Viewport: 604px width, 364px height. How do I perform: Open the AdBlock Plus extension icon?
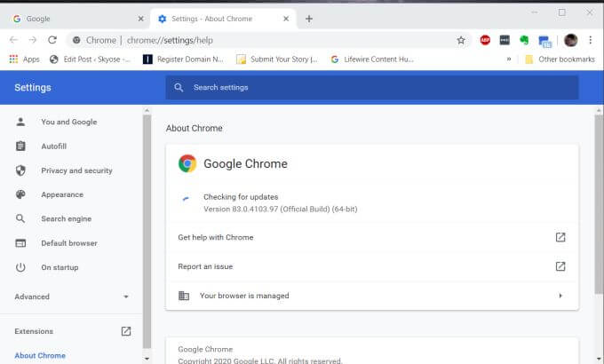(x=485, y=40)
